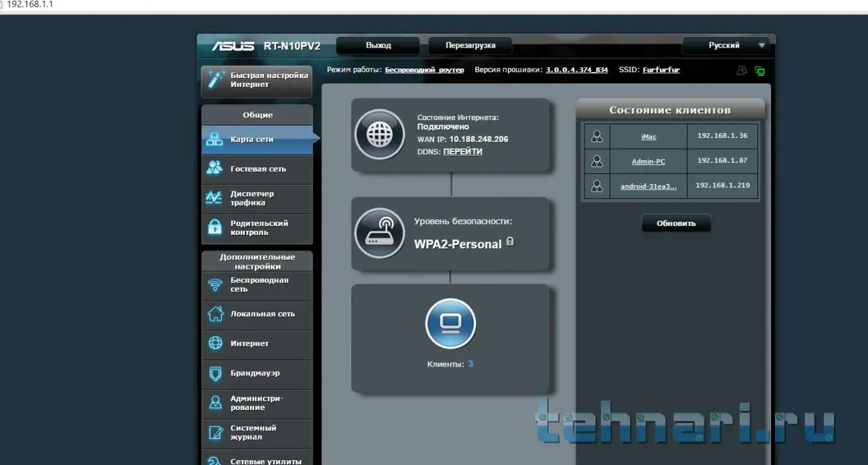Click the clients count number 3
The width and height of the screenshot is (868, 465).
point(471,364)
